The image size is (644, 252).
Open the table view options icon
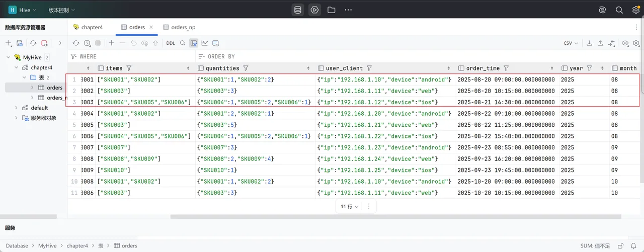[x=216, y=43]
